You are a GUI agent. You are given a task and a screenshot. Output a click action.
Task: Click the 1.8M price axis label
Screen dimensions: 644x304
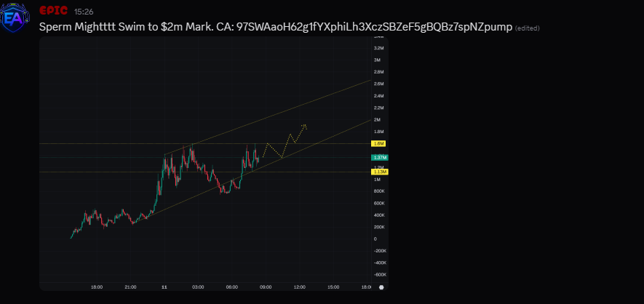click(378, 132)
